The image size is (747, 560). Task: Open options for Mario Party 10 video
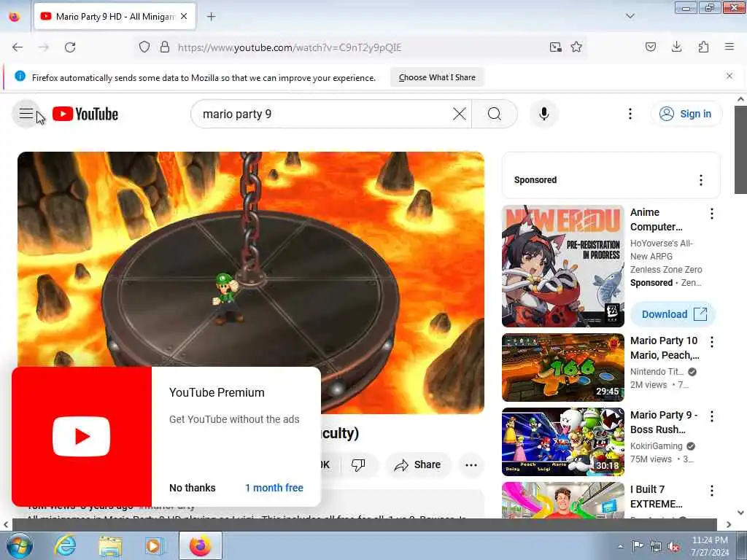[x=712, y=342]
